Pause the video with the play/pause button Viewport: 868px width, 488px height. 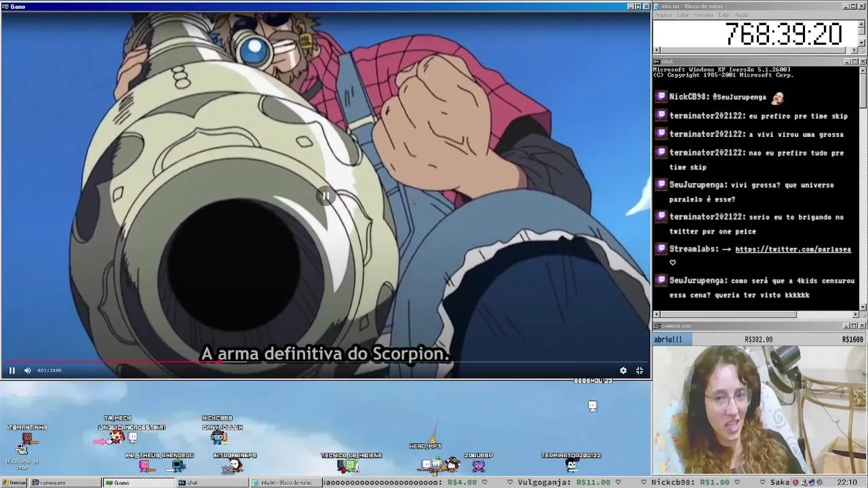click(x=12, y=370)
